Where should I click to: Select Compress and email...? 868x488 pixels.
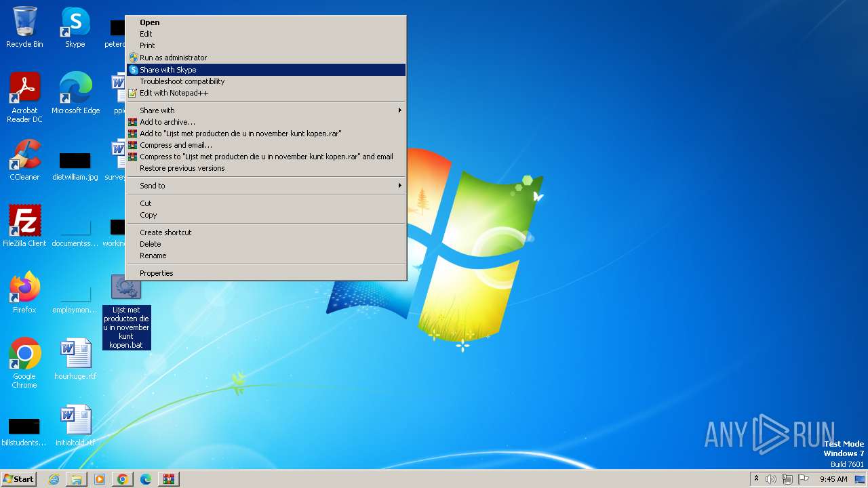(266, 145)
